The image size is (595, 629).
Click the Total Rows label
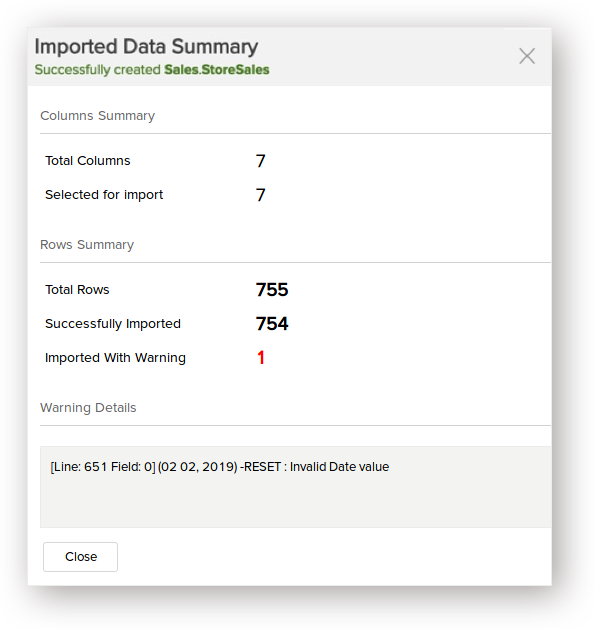click(77, 290)
